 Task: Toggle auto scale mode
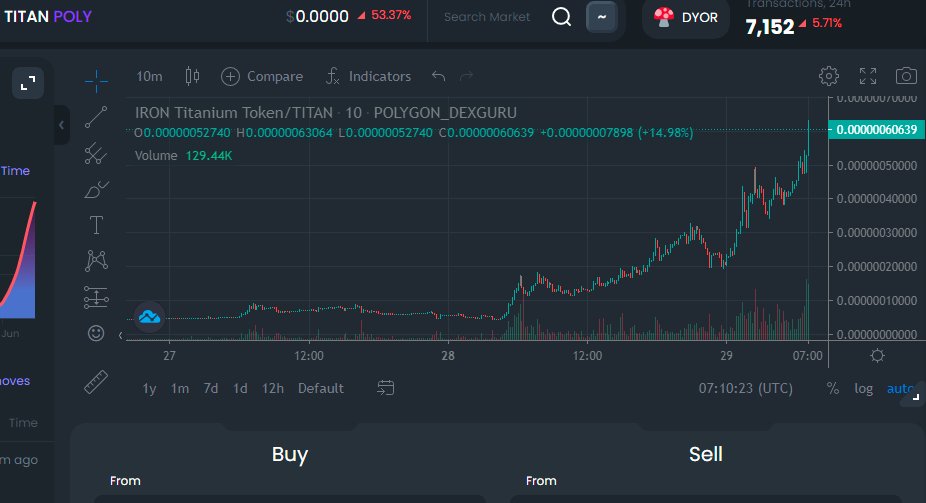(x=901, y=388)
